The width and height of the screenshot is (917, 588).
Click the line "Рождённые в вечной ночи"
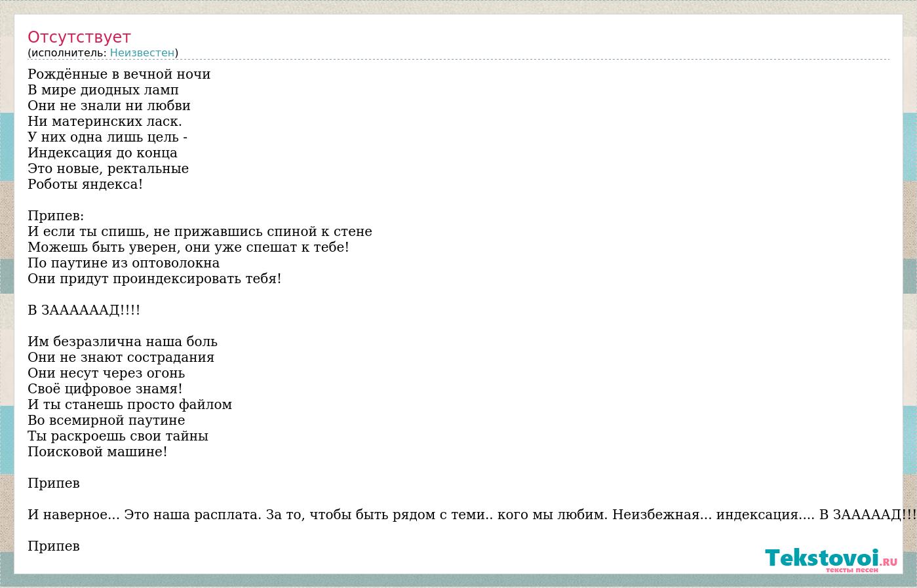click(x=119, y=74)
